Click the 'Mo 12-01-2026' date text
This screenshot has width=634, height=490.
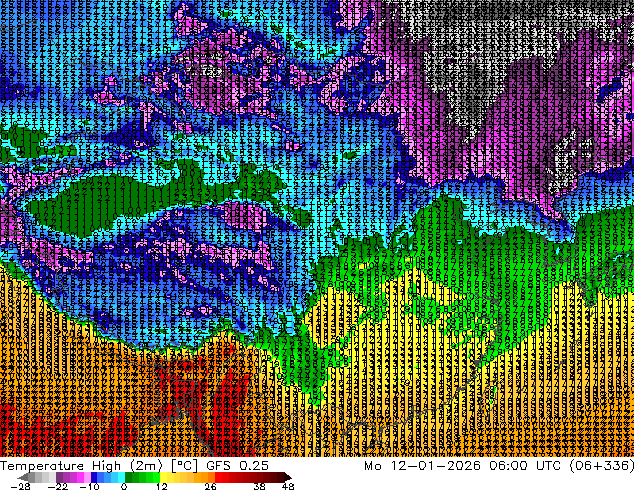click(423, 466)
